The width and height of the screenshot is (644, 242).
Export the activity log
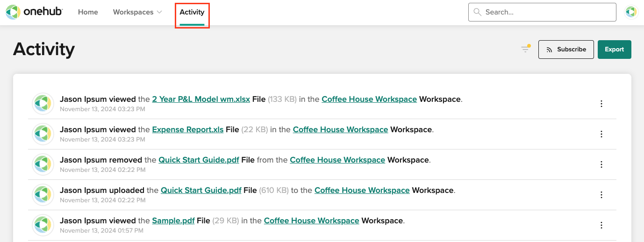click(x=615, y=50)
